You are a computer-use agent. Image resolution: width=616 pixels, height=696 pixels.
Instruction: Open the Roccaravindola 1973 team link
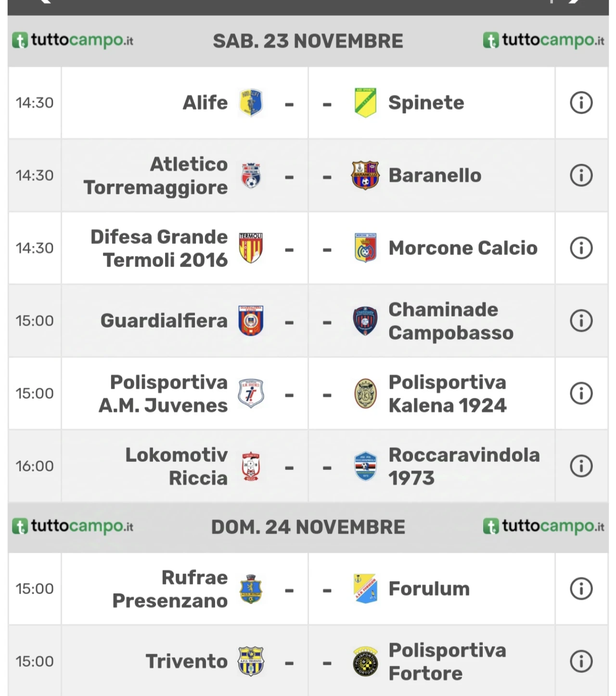464,466
